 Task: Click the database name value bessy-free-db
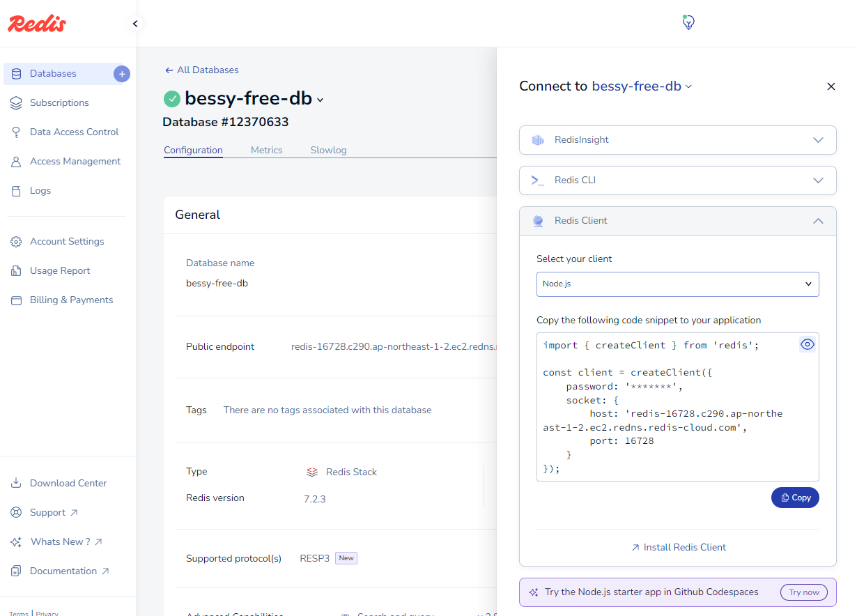tap(217, 284)
